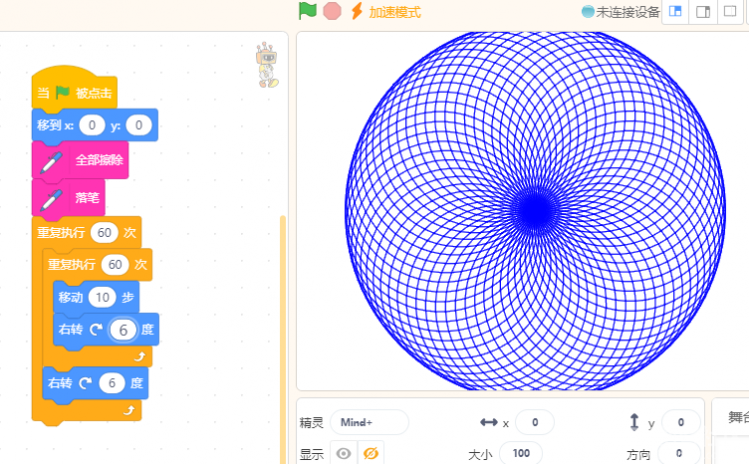Enter full screen stage mode
The image size is (749, 464).
pyautogui.click(x=730, y=11)
